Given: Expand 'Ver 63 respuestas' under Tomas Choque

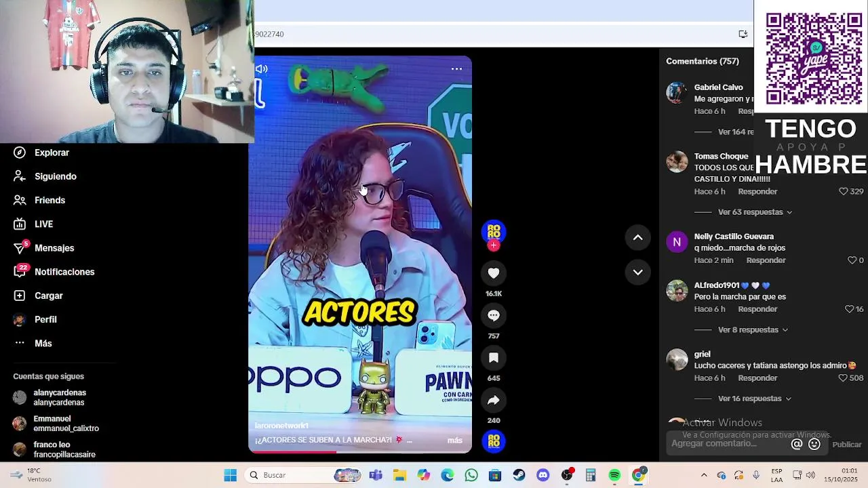Looking at the screenshot, I should [x=755, y=212].
